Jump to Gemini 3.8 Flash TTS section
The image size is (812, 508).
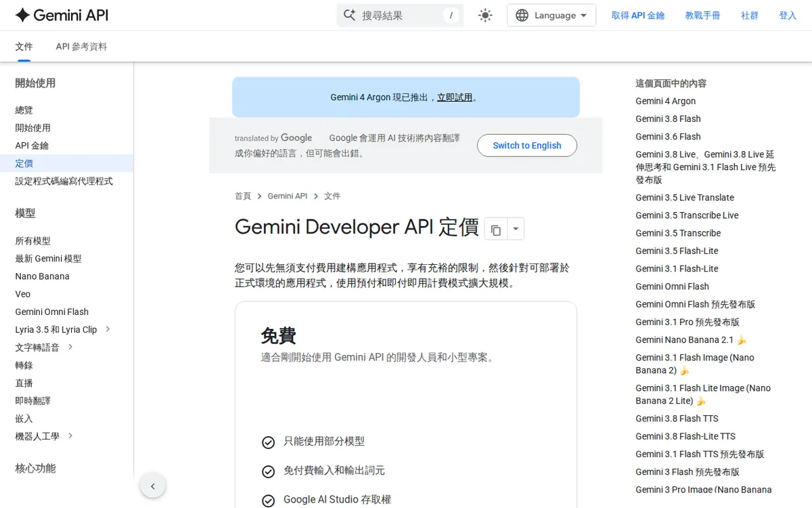677,418
